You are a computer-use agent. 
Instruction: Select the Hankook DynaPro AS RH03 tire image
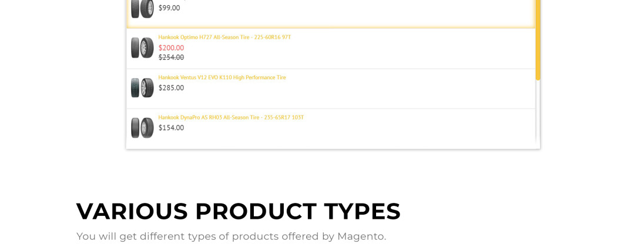pyautogui.click(x=142, y=127)
